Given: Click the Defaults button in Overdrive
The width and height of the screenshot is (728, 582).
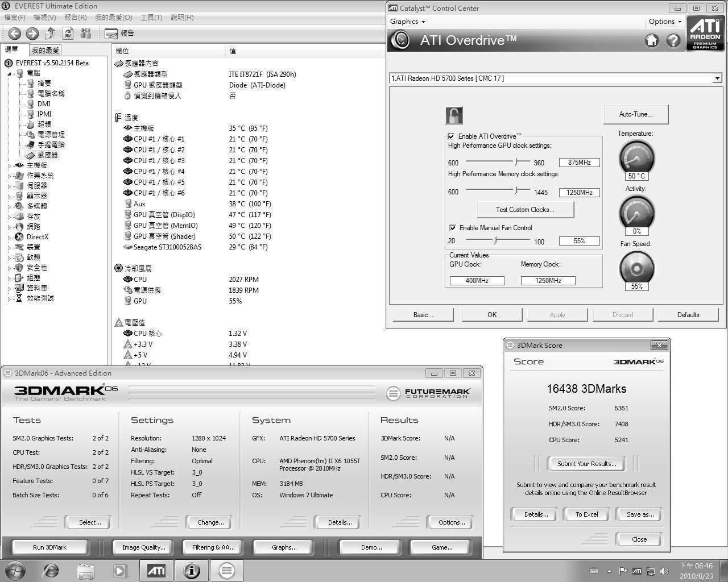Looking at the screenshot, I should click(x=688, y=315).
